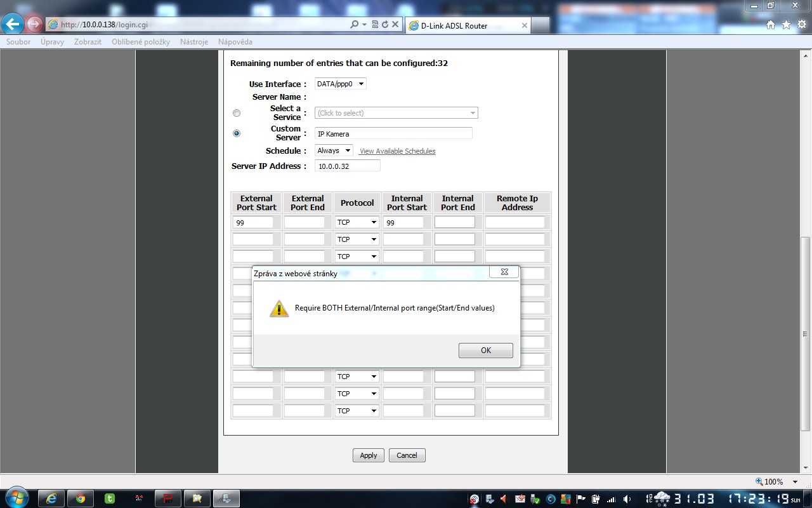Open the red PNET taskbar application

click(168, 498)
